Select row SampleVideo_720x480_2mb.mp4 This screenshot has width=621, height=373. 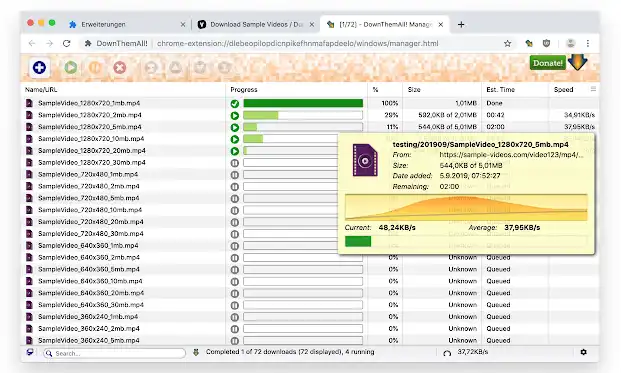(x=179, y=186)
